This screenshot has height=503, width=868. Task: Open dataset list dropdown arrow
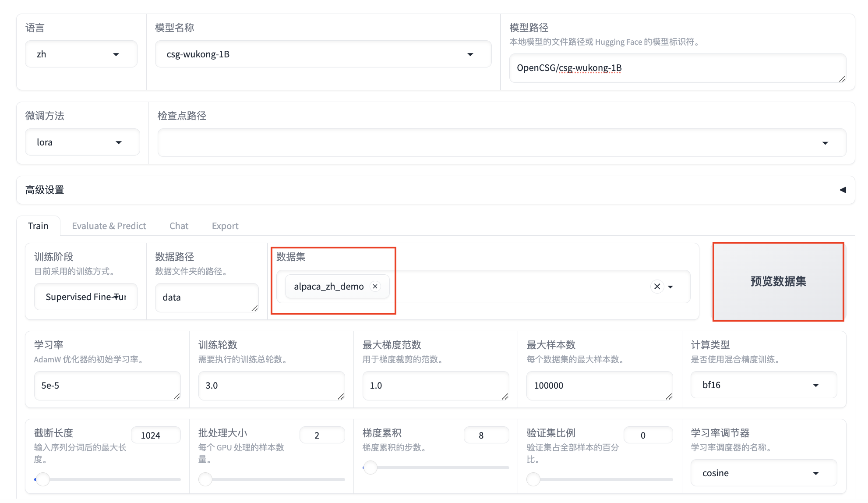tap(670, 287)
